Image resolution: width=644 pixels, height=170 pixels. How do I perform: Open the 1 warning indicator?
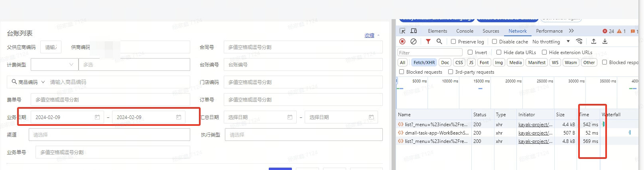click(621, 31)
